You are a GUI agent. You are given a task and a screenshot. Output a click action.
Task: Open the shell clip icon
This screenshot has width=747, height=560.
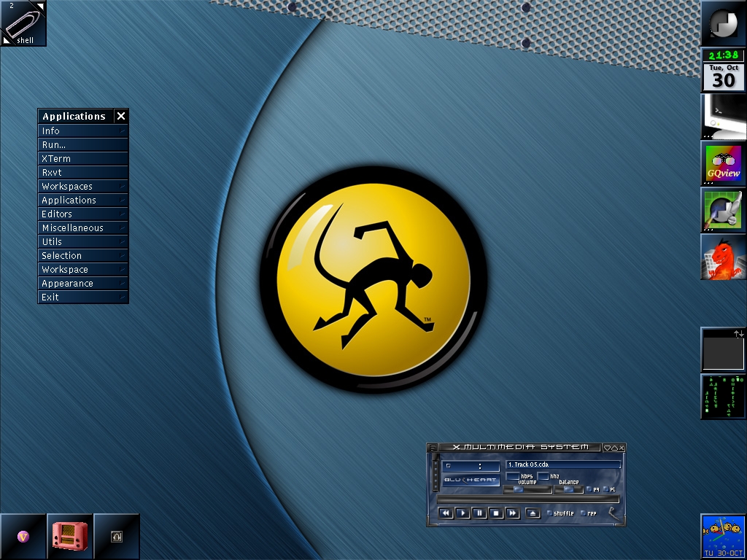[x=23, y=23]
